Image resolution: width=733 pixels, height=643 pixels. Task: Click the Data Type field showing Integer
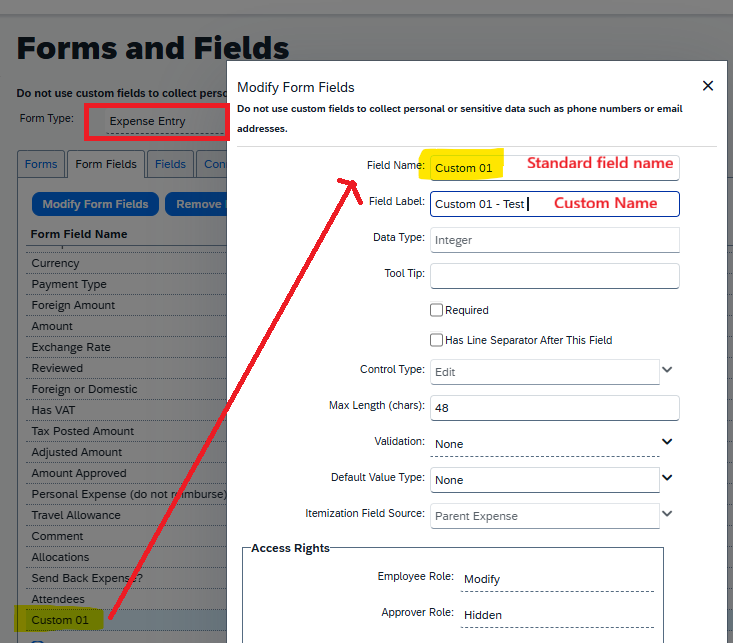(554, 240)
